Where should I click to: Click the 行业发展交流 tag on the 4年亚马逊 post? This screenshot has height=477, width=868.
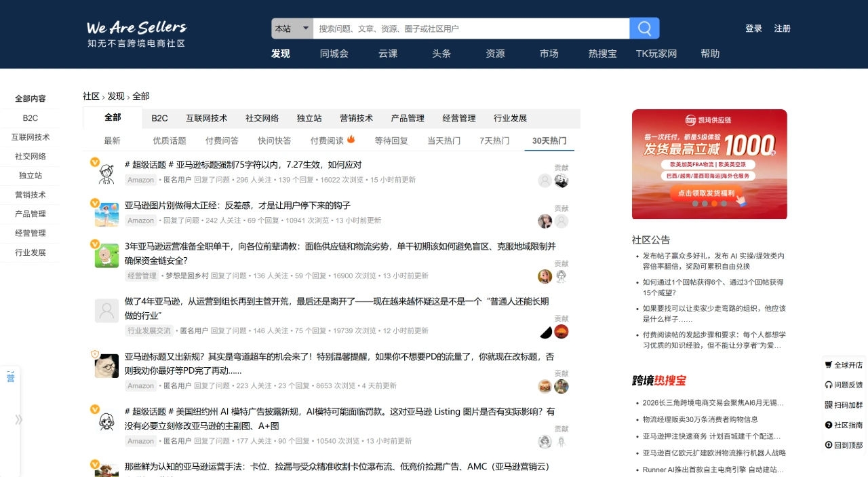click(x=150, y=330)
